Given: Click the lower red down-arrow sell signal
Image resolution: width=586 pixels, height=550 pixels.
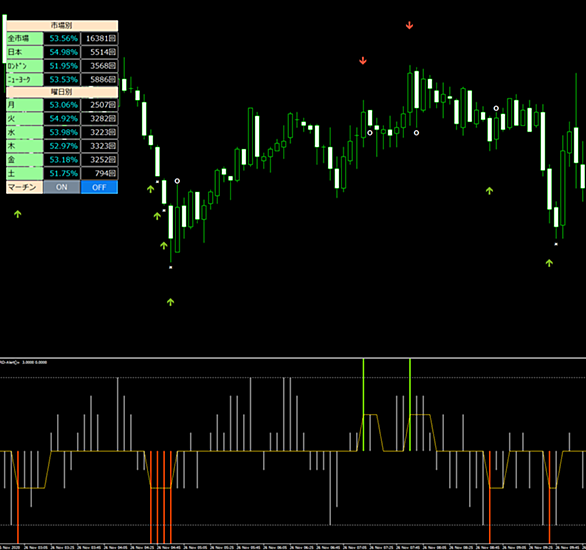Looking at the screenshot, I should [363, 61].
